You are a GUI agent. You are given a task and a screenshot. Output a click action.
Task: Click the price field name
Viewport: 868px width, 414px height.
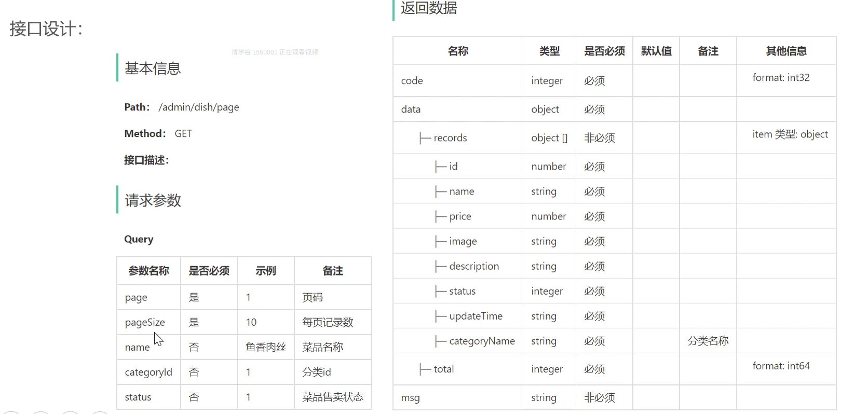click(460, 216)
